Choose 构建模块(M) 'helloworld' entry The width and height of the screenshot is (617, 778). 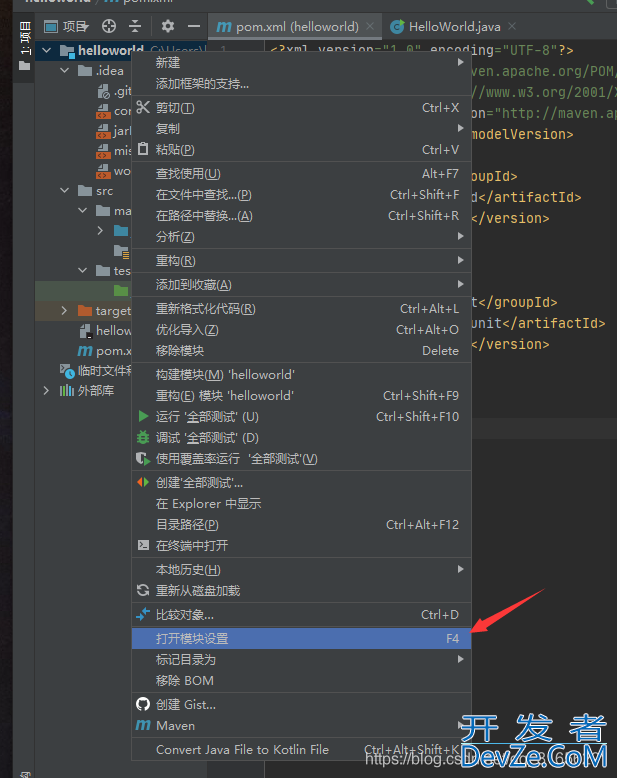coord(302,374)
